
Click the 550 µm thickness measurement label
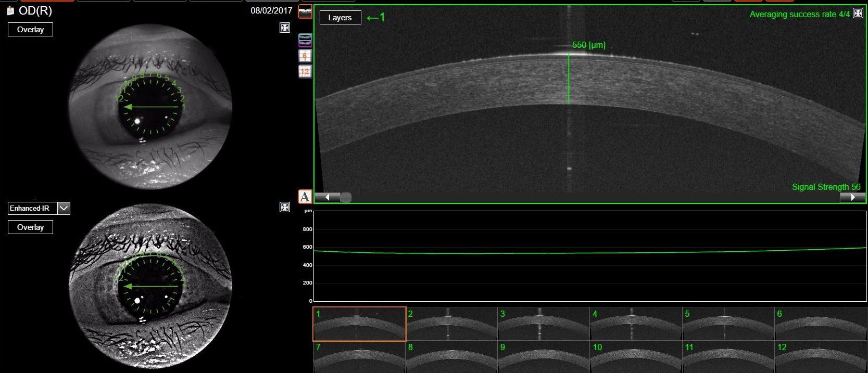pos(588,45)
